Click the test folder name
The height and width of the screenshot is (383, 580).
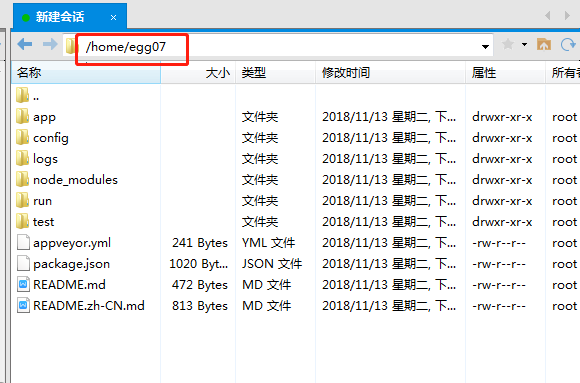click(x=43, y=222)
